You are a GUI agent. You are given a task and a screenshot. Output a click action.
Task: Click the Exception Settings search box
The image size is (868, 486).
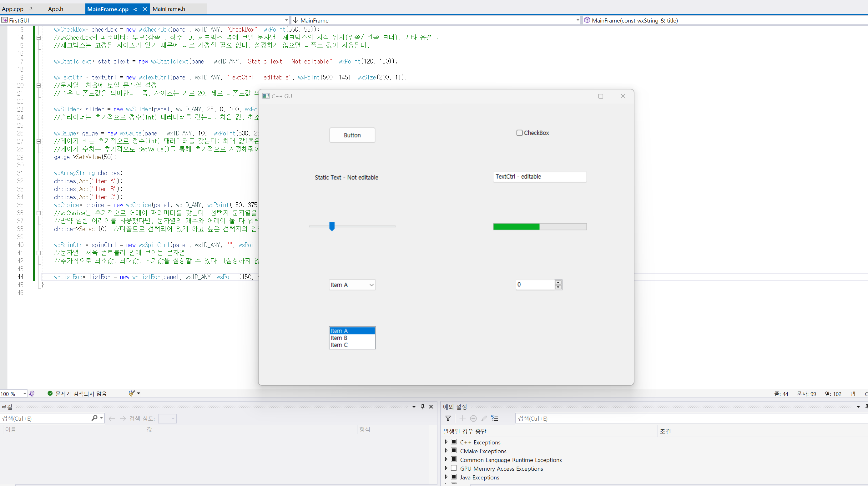(691, 418)
